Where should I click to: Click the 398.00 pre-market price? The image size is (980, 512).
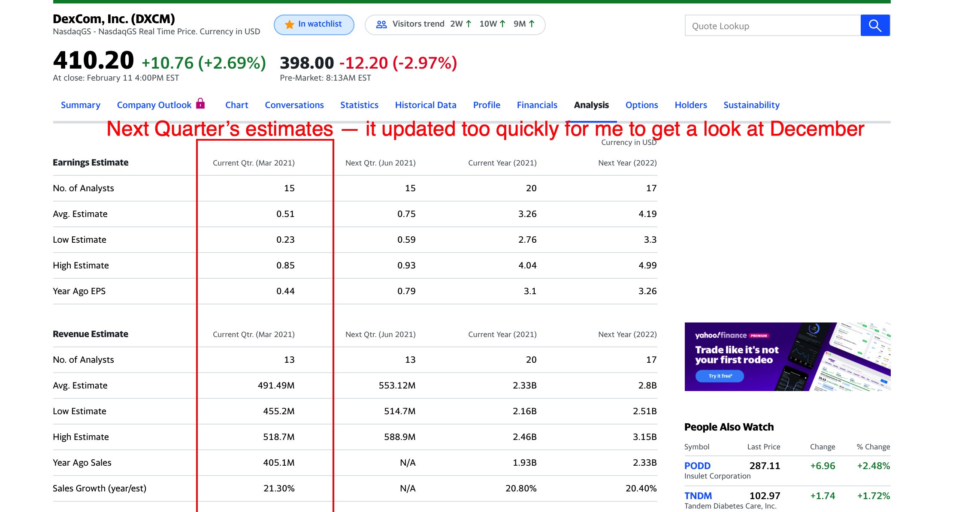coord(307,63)
